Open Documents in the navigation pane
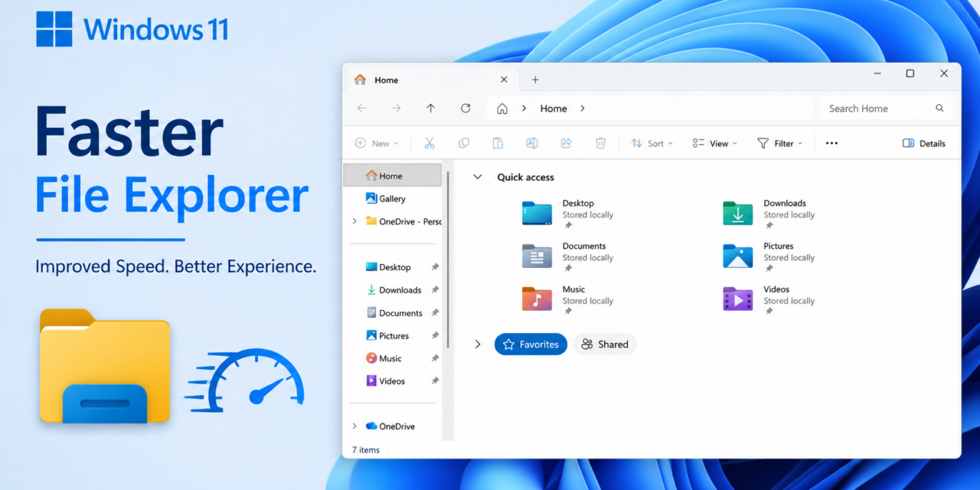The width and height of the screenshot is (980, 490). [x=395, y=312]
